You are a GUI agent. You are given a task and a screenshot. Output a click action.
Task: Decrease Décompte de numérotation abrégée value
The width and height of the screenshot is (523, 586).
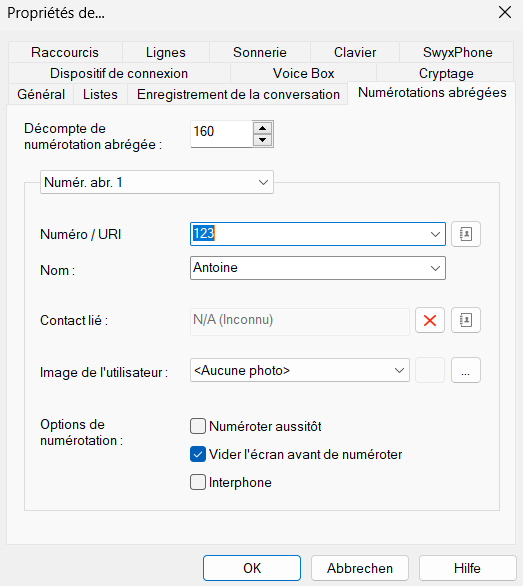262,140
